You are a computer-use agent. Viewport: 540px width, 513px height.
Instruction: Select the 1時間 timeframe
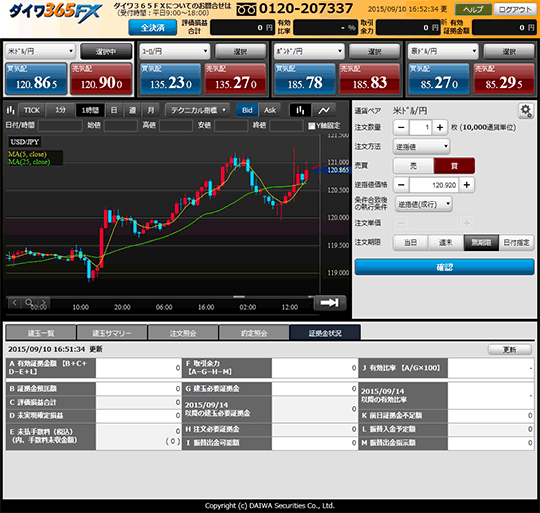[x=90, y=110]
